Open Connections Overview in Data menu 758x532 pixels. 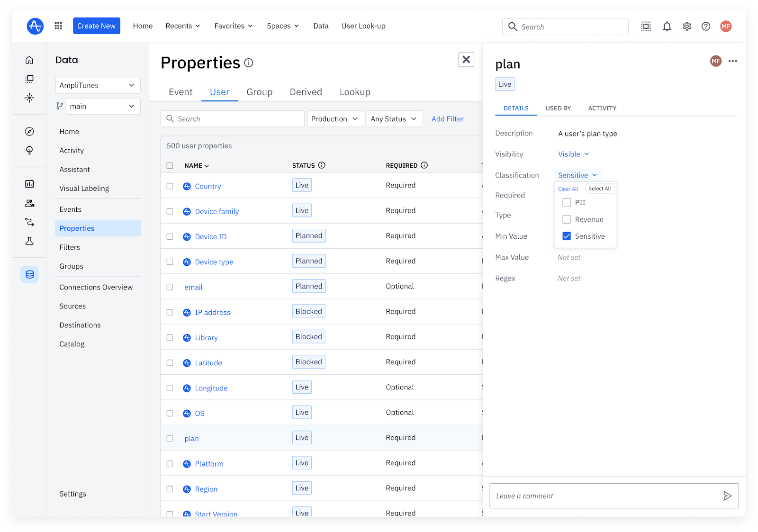96,287
